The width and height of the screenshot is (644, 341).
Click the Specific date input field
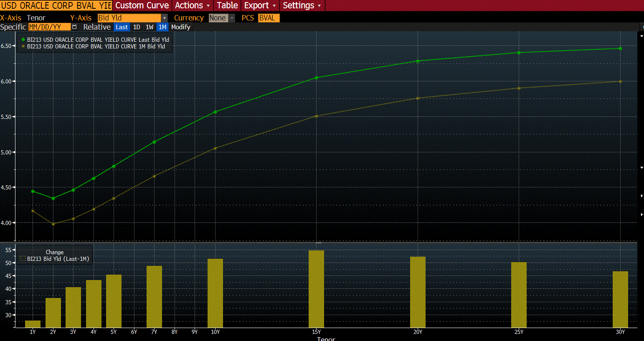[x=49, y=27]
